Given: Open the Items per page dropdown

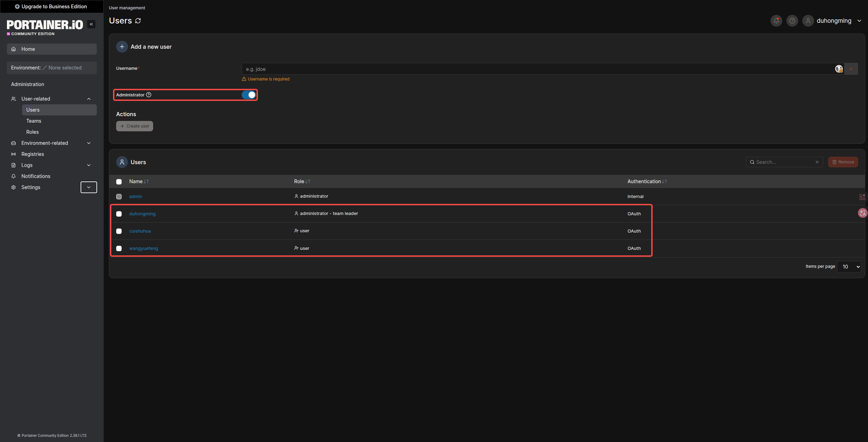Looking at the screenshot, I should coord(849,267).
